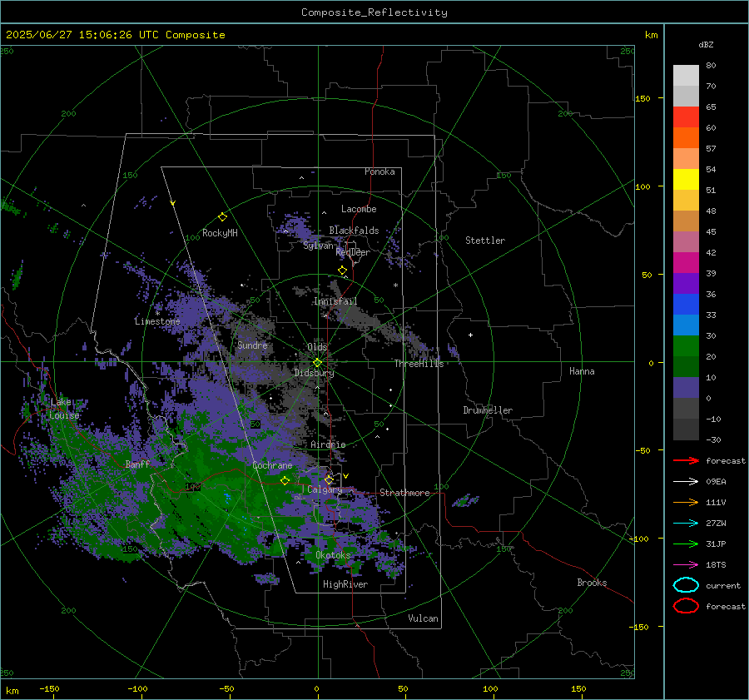Click the cyan current ellipse icon
Screen dimensions: 749x700
point(686,585)
